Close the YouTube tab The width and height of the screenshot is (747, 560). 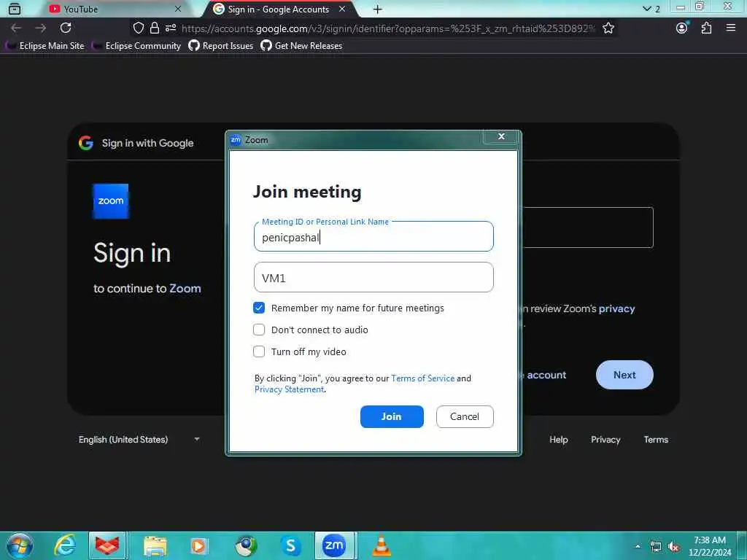tap(178, 9)
